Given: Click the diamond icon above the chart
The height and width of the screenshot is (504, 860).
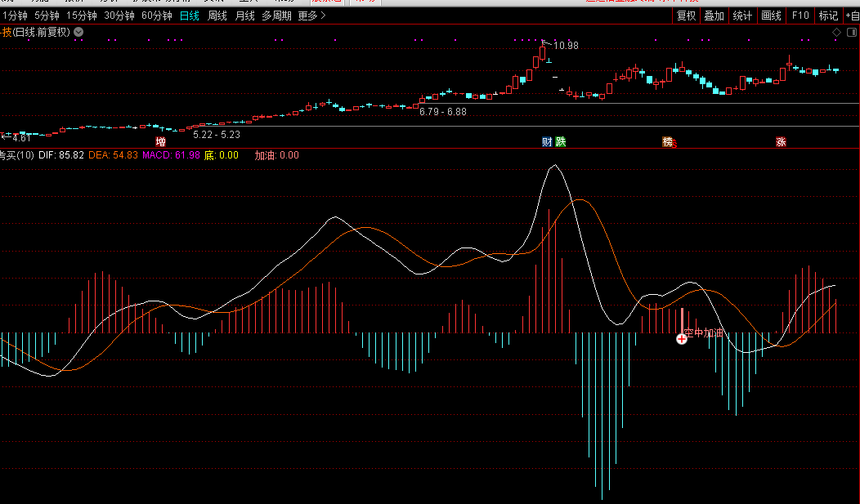Looking at the screenshot, I should tap(836, 33).
